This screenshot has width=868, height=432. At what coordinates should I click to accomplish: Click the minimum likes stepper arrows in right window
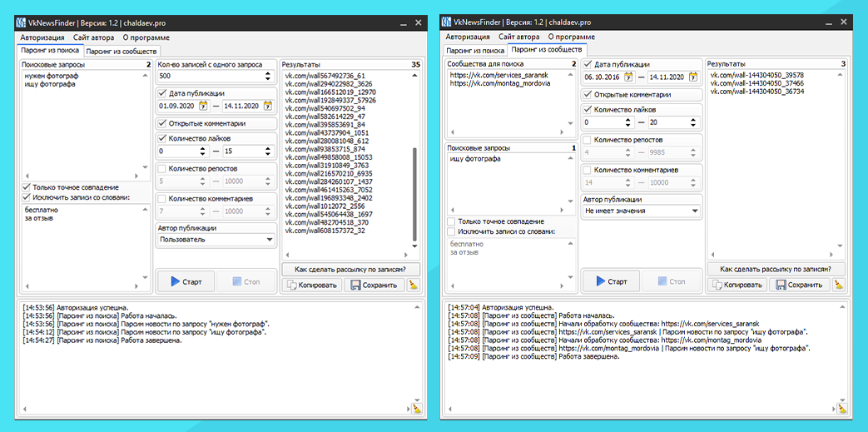pyautogui.click(x=628, y=122)
